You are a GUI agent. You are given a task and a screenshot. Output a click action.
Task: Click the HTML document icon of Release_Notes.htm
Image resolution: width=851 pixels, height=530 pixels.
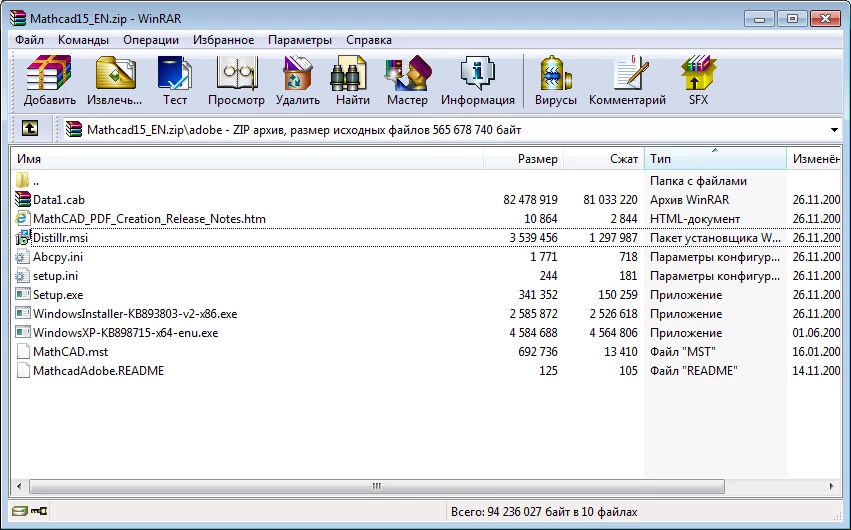coord(23,219)
